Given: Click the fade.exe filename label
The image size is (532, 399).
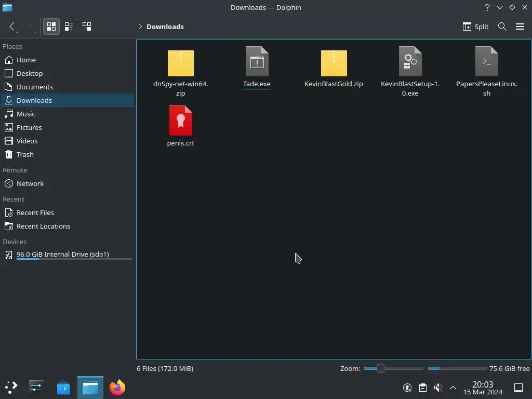Looking at the screenshot, I should pos(257,84).
